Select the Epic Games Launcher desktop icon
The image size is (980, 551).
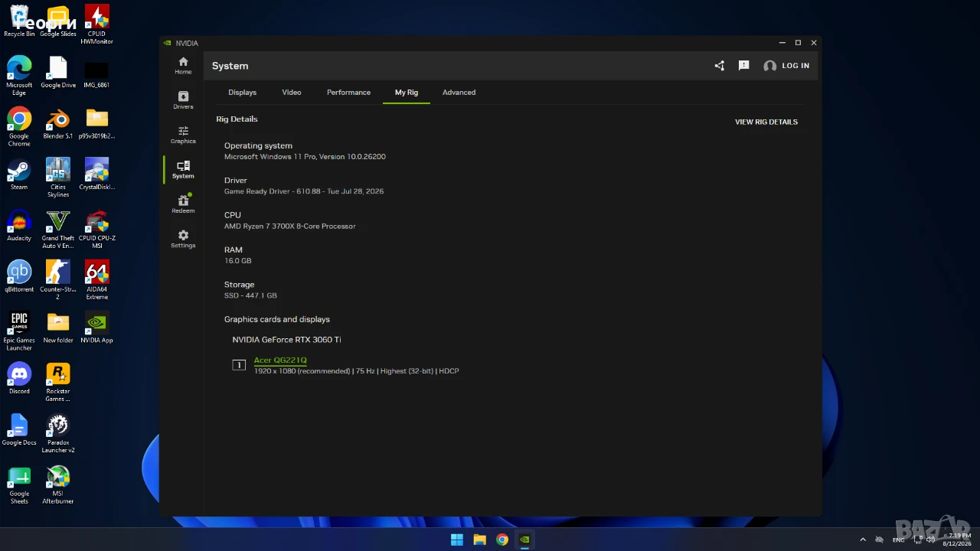pyautogui.click(x=19, y=331)
